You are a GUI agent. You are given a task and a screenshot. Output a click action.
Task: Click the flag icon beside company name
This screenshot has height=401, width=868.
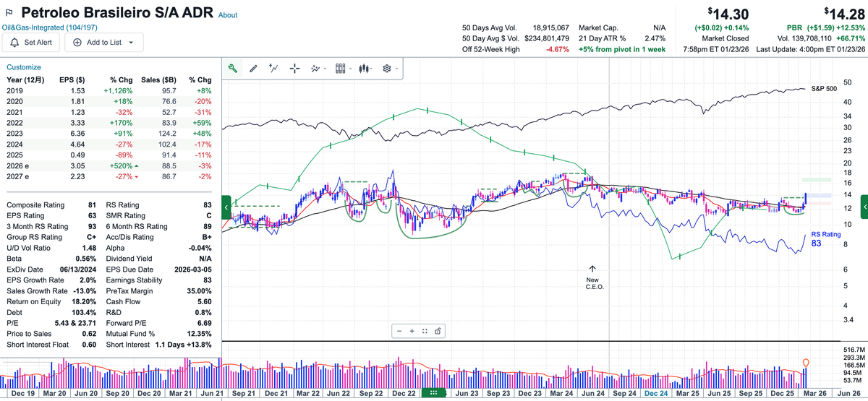point(9,14)
